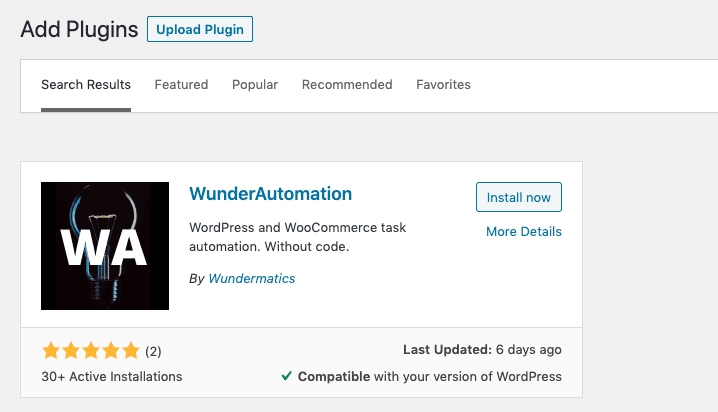
Task: Open the Search Results tab
Action: pyautogui.click(x=86, y=85)
